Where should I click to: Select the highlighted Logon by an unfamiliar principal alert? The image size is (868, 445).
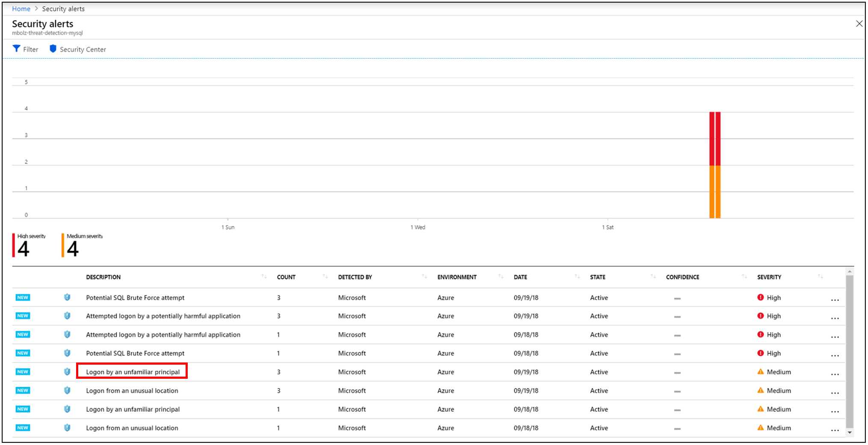pos(133,371)
